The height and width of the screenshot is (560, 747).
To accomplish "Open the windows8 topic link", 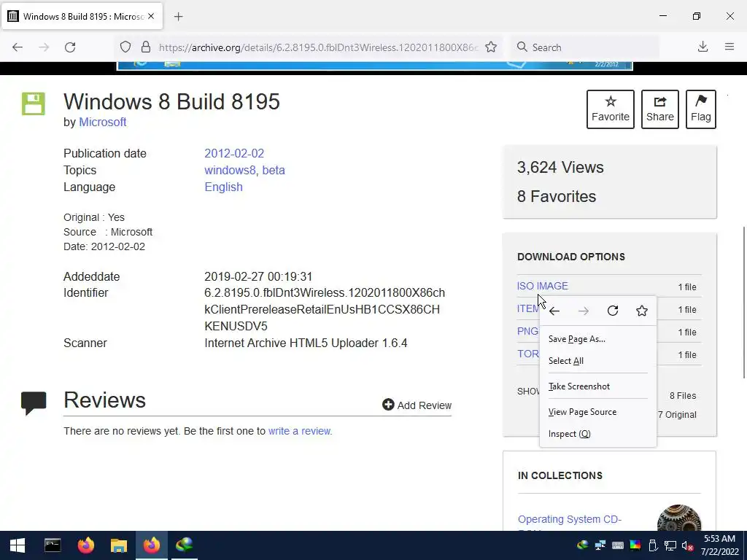I will pyautogui.click(x=230, y=170).
